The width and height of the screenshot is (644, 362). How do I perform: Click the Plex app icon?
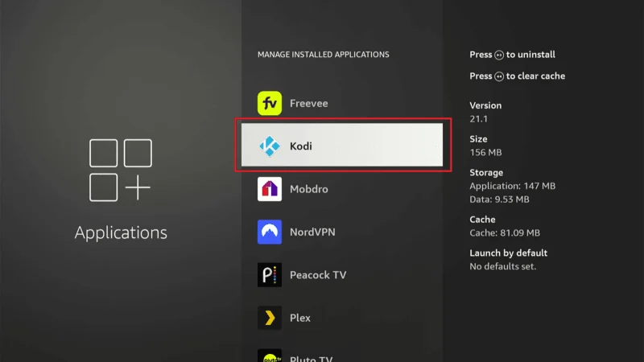coord(270,318)
